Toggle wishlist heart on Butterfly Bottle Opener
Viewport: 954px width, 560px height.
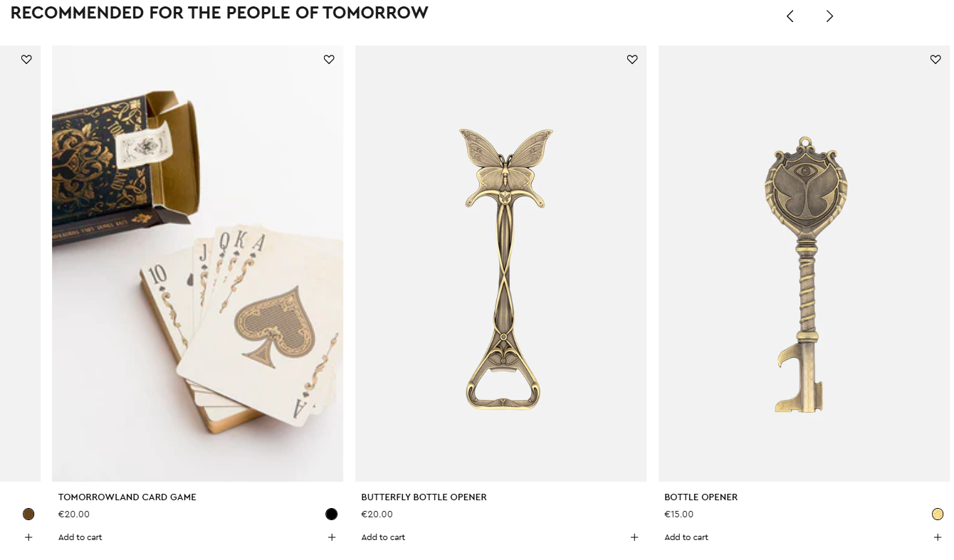[632, 60]
